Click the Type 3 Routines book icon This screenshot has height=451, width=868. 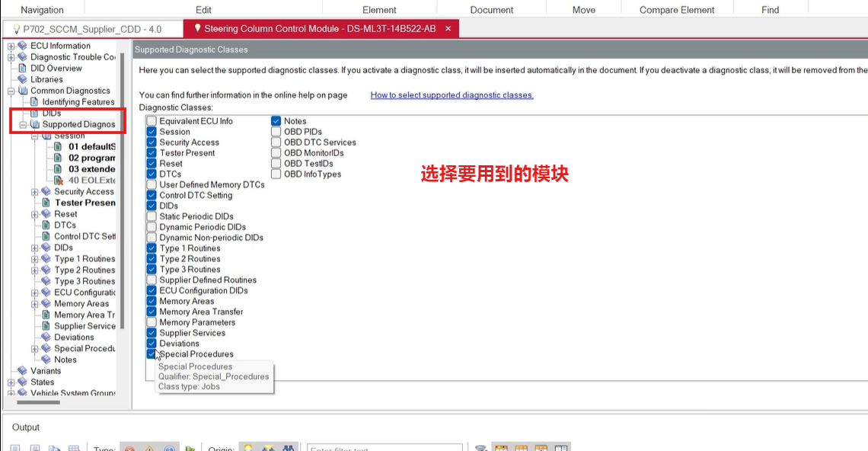pos(46,281)
